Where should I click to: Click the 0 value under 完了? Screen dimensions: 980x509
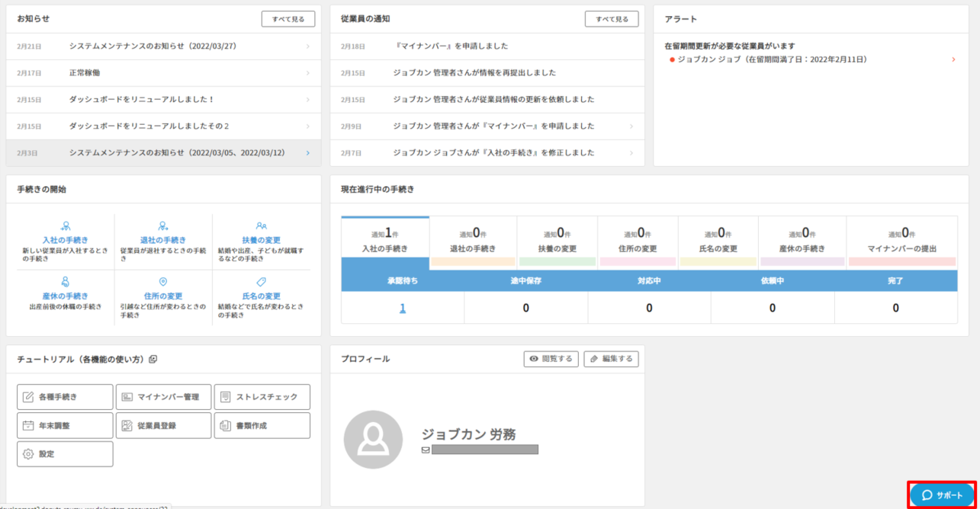pos(895,308)
